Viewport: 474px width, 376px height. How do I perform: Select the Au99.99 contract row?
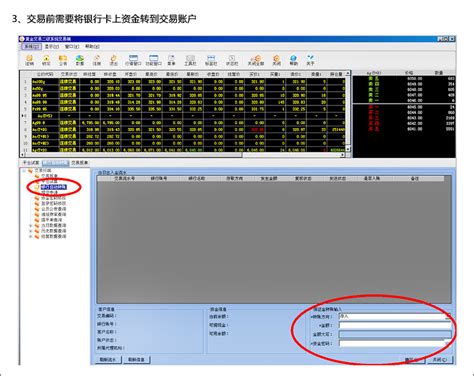click(x=183, y=102)
